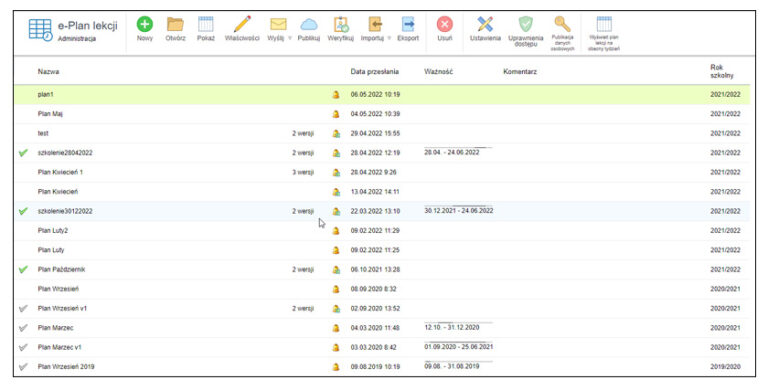Click the Publikacja danych osobowych key icon

(x=562, y=23)
